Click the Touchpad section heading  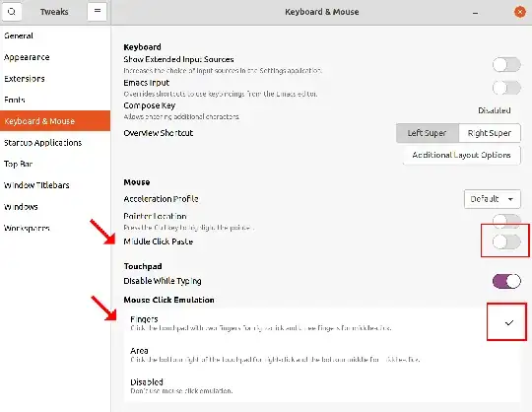pos(143,266)
